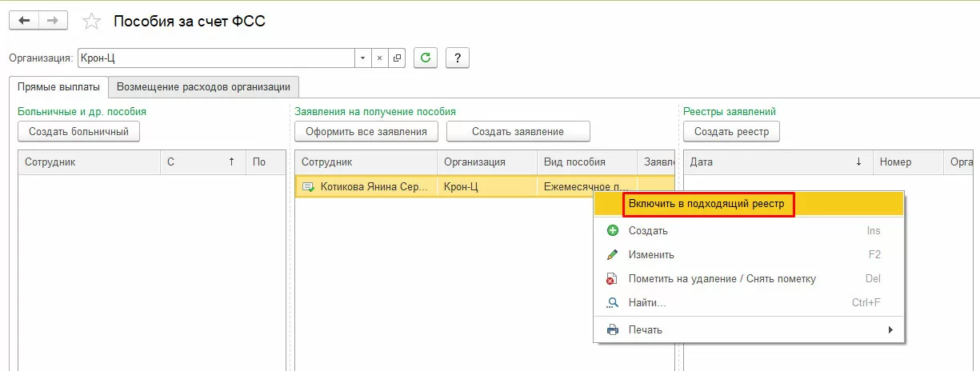Sort sick leaves by Сотрудник column header
The height and width of the screenshot is (371, 980).
tap(90, 162)
